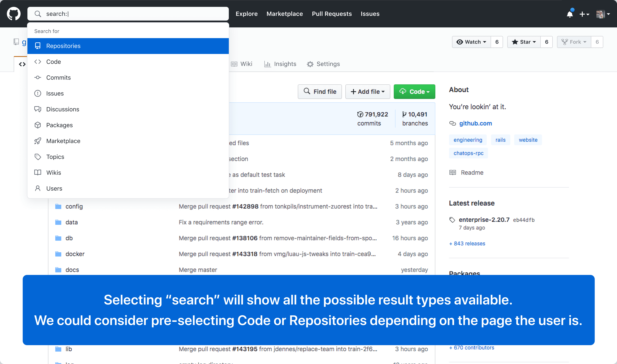Open Pull Requests in the header
617x364 pixels.
tap(332, 14)
